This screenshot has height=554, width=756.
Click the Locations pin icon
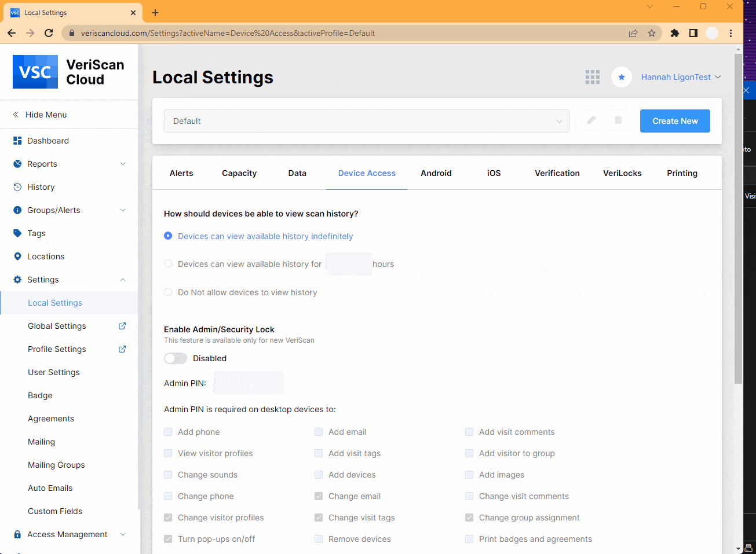(17, 256)
